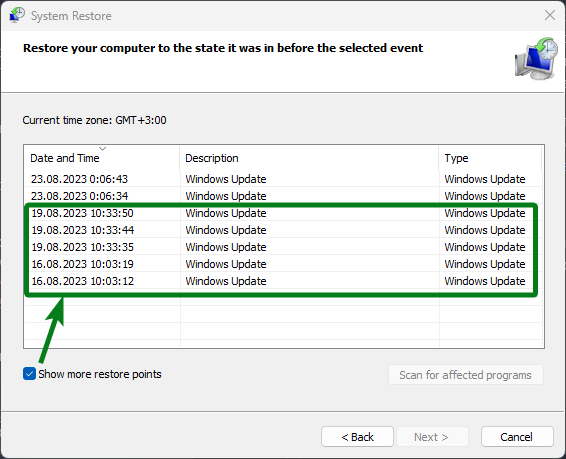The image size is (566, 459).
Task: Close the System Restore dialog
Action: pos(550,15)
